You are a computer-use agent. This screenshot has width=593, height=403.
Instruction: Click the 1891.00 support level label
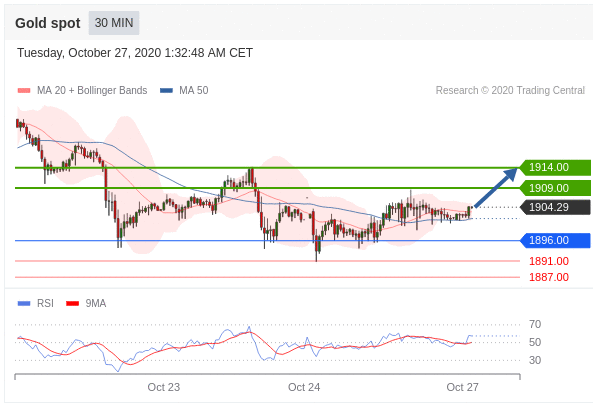549,261
